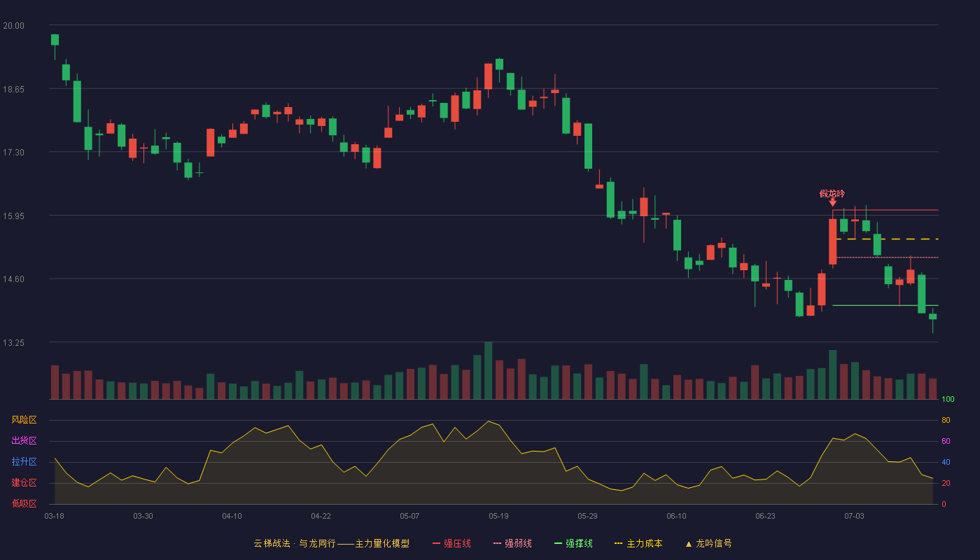Click the 03-18 date label
This screenshot has height=560, width=980.
click(54, 516)
